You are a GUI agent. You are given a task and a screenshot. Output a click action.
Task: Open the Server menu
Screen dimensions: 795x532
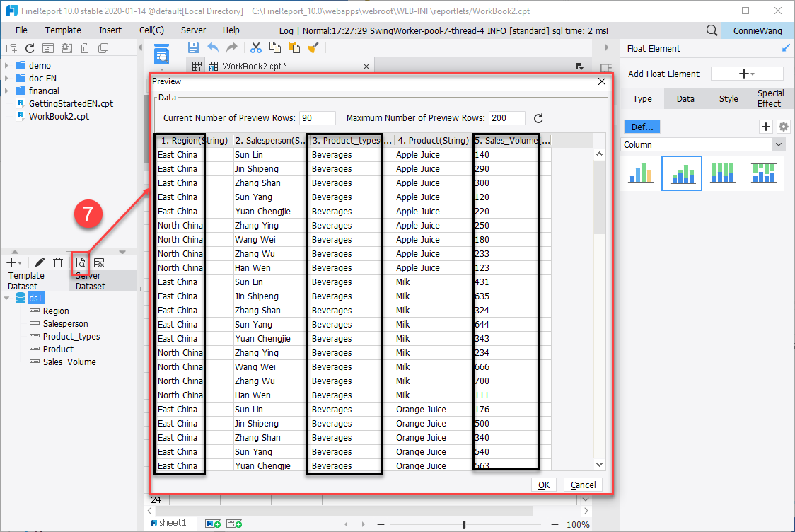193,30
